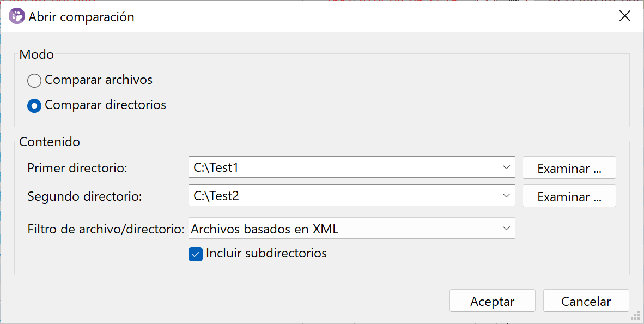
Task: Click the app icon in the title bar
Action: point(17,16)
